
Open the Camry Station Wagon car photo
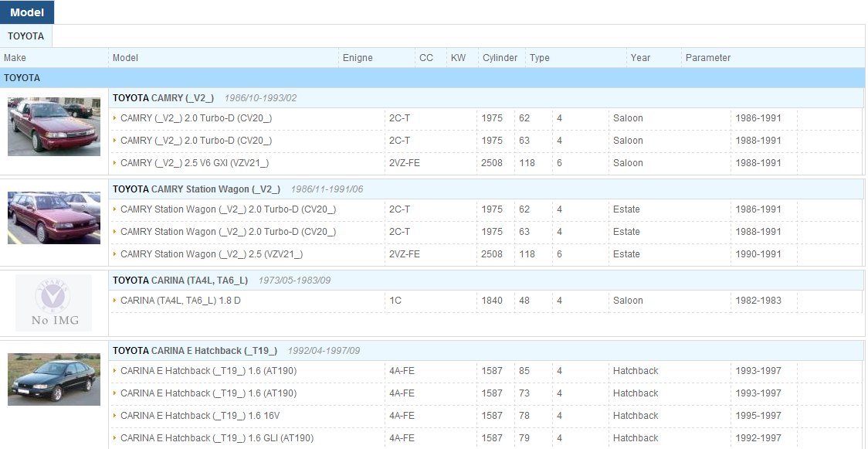(54, 218)
